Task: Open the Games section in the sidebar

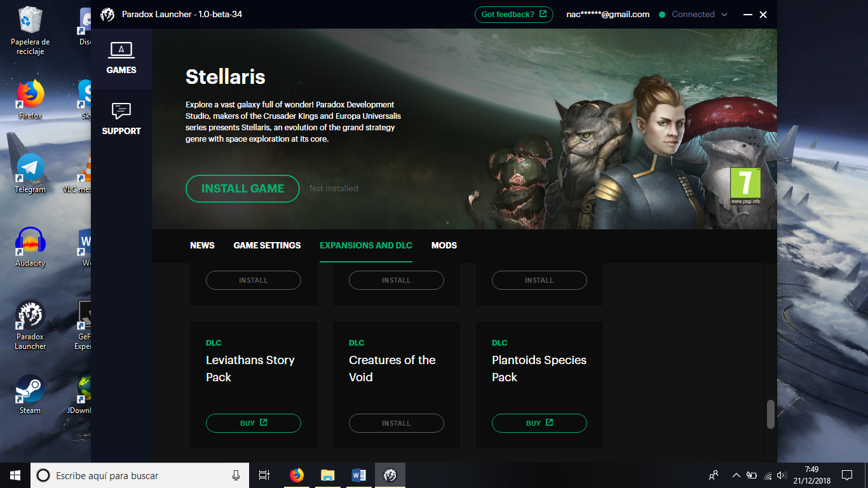Action: 121,57
